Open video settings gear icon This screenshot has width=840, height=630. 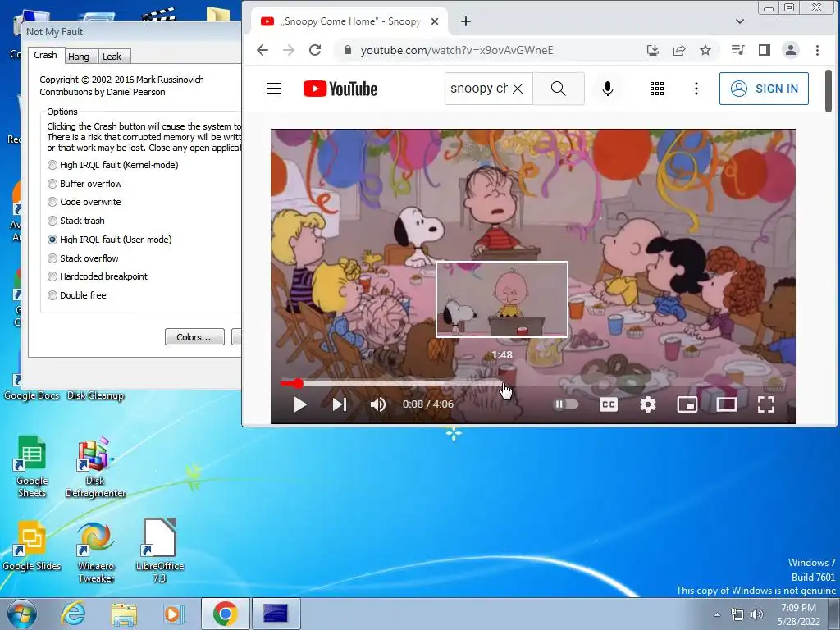[648, 404]
